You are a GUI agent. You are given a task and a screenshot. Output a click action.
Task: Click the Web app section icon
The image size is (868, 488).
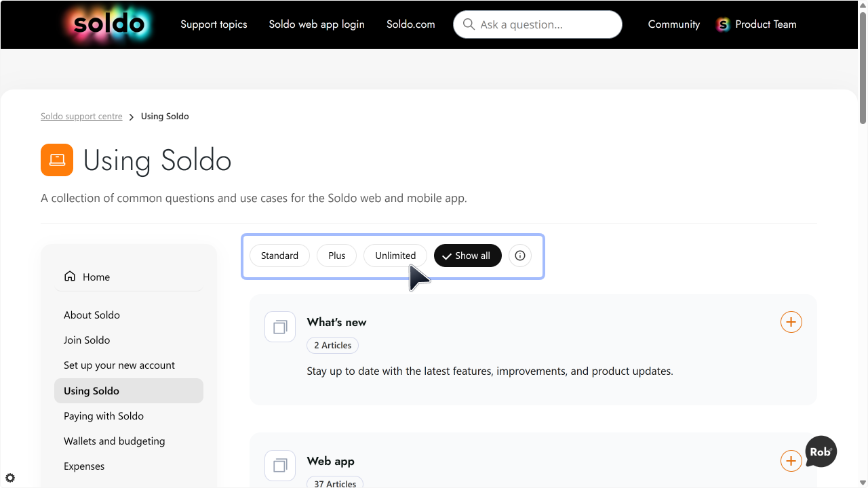tap(280, 466)
